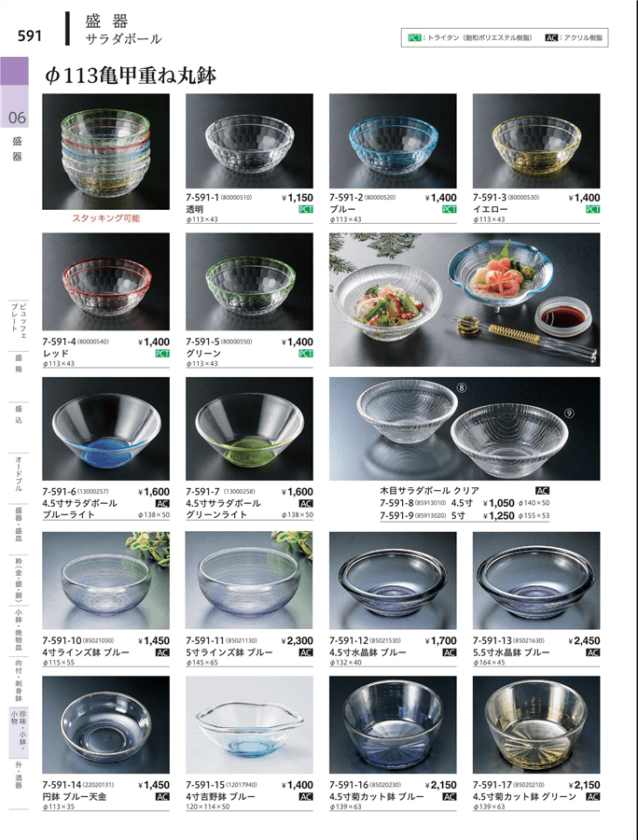Click product code 7-591-12 link

point(349,640)
